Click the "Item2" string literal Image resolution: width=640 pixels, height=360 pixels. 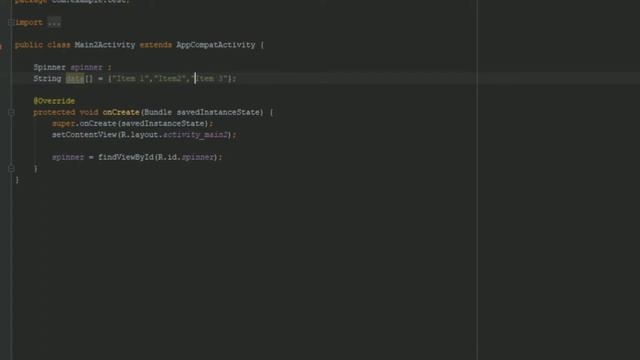[169, 78]
